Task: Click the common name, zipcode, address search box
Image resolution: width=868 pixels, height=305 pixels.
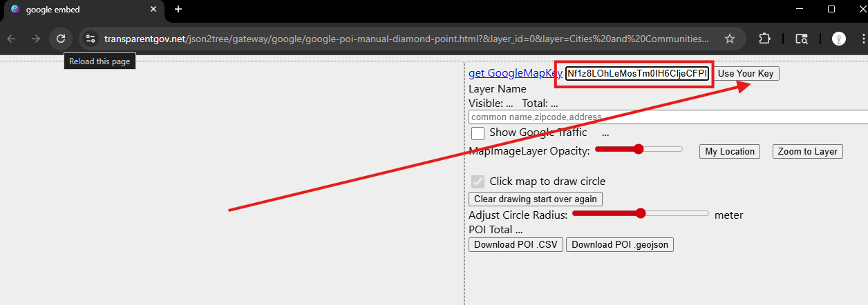Action: 668,117
